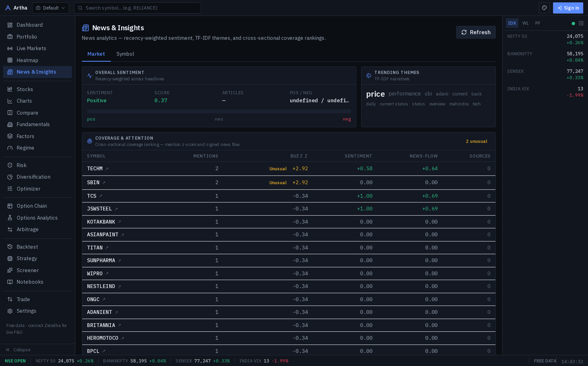588x366 pixels.
Task: Select the PF tab in right panel
Action: (x=538, y=23)
